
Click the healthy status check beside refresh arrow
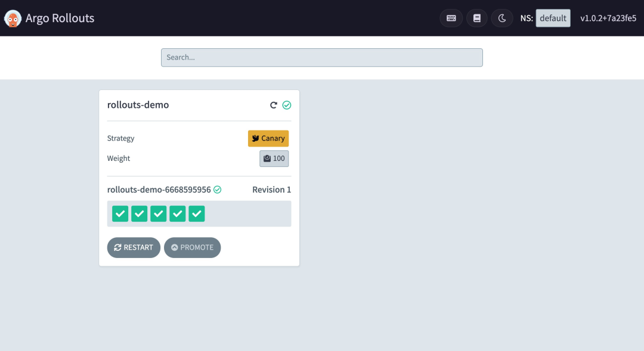click(287, 105)
